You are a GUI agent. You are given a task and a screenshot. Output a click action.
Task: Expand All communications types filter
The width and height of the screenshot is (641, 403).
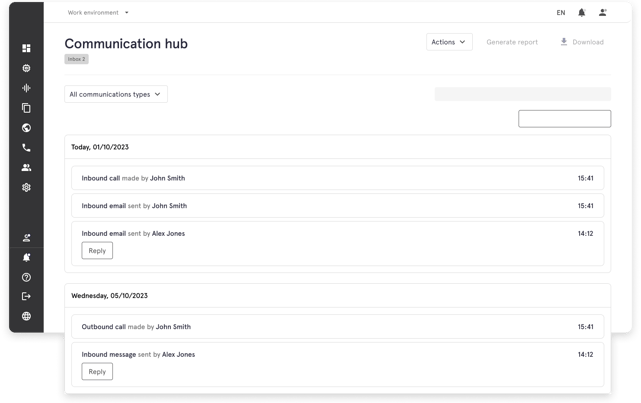coord(116,94)
